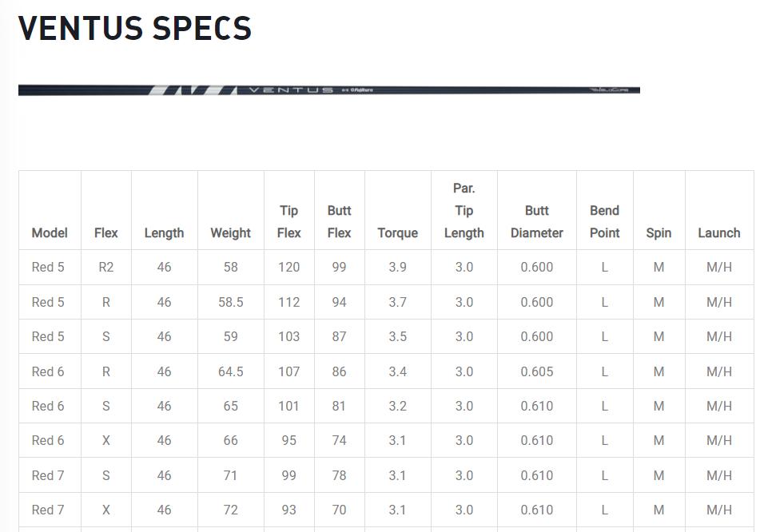
Task: Select the Length column header
Action: click(x=164, y=233)
